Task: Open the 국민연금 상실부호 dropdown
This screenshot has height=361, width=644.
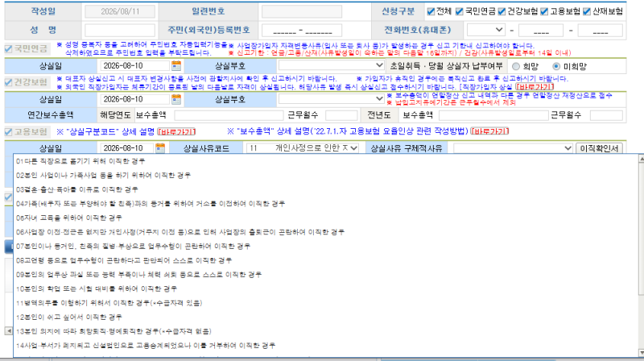Action: [331, 65]
